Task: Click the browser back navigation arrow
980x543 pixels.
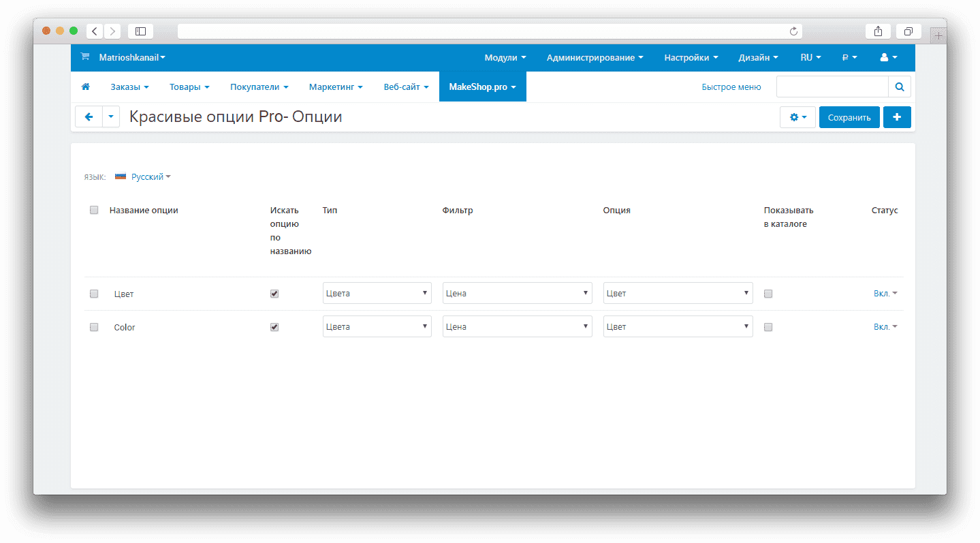Action: coord(94,31)
